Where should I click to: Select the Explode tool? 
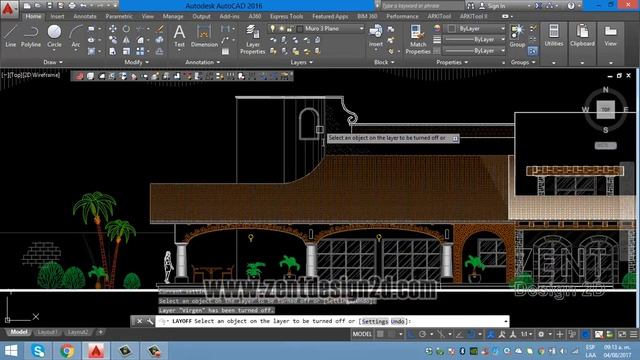(x=160, y=40)
